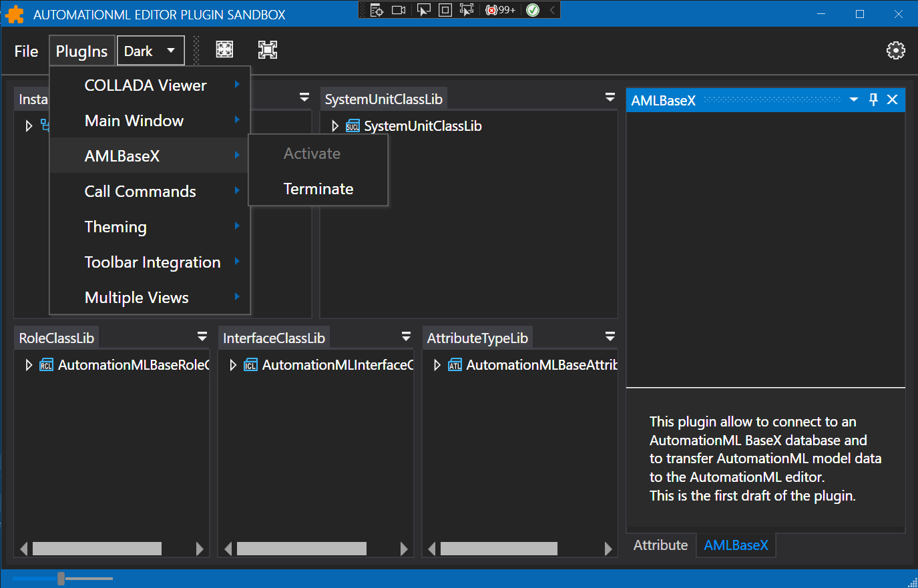Select the RoleClassLib panel tab

click(57, 338)
